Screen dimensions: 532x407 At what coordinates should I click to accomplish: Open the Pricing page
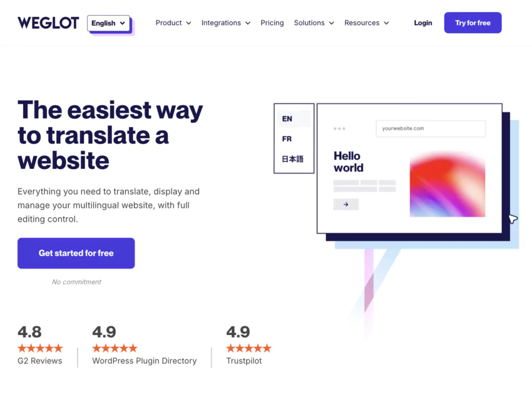pos(272,23)
